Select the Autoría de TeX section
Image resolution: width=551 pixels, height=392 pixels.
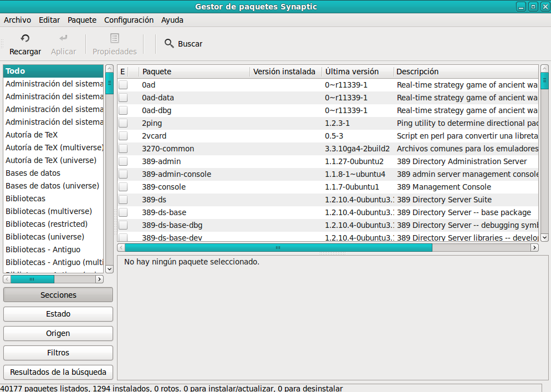[x=53, y=135]
